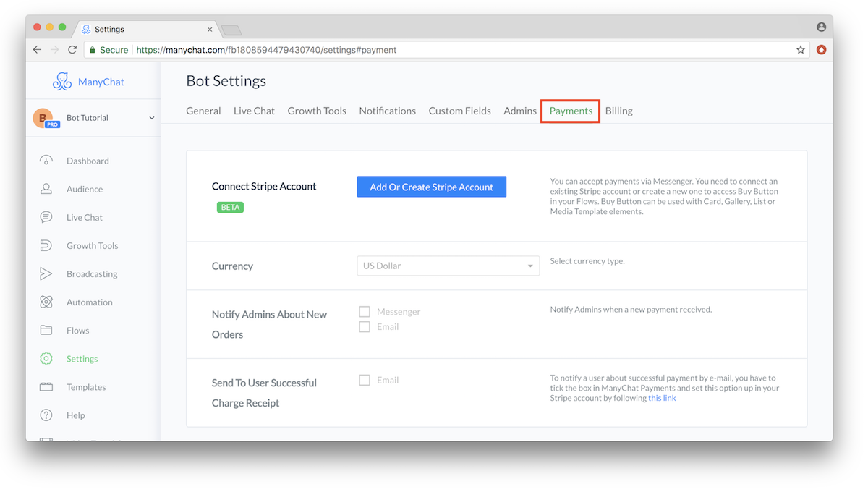This screenshot has width=868, height=492.
Task: Open the Templates briefcase icon
Action: point(46,386)
